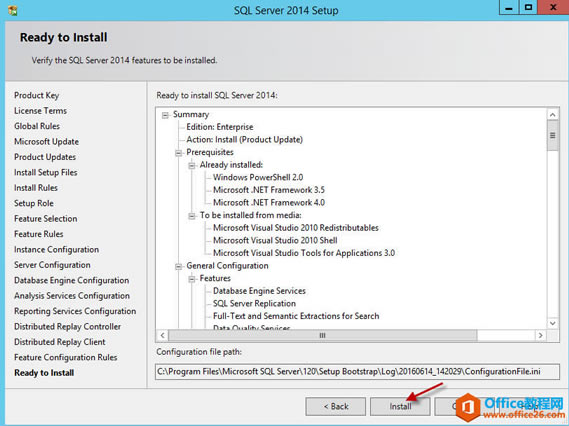The width and height of the screenshot is (569, 426).
Task: Open the Global Rules step
Action: 37,126
